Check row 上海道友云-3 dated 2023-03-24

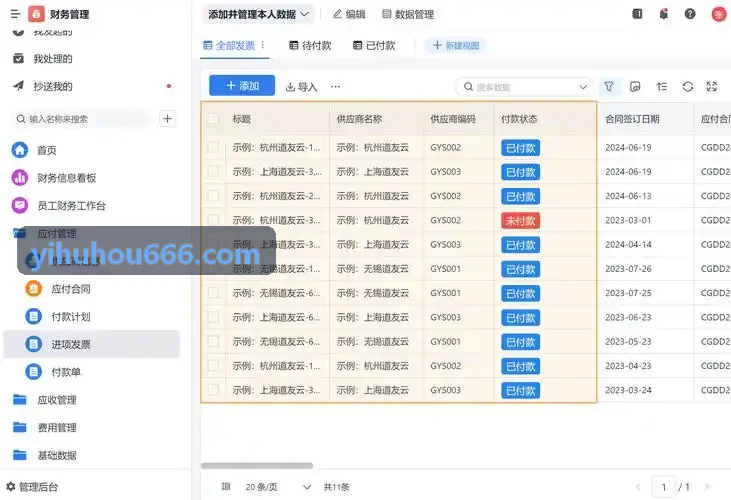click(x=214, y=390)
